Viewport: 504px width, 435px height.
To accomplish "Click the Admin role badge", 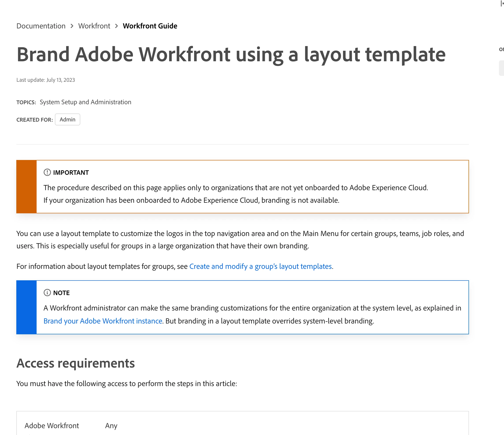I will 67,119.
